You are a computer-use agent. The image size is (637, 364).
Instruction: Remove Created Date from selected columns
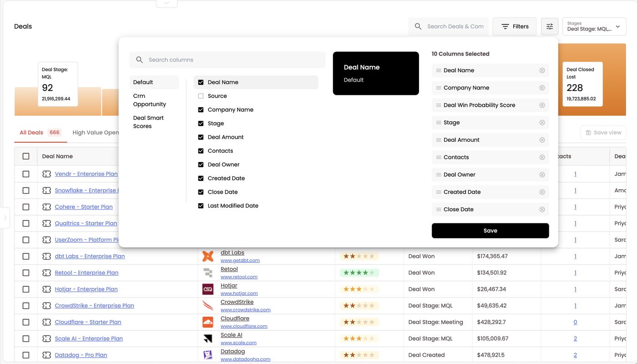(542, 192)
